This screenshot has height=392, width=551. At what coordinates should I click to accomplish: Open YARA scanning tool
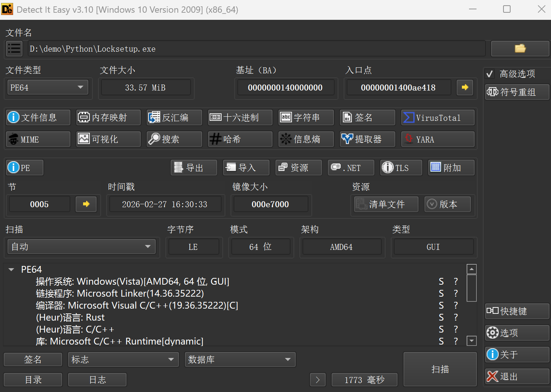pos(438,140)
